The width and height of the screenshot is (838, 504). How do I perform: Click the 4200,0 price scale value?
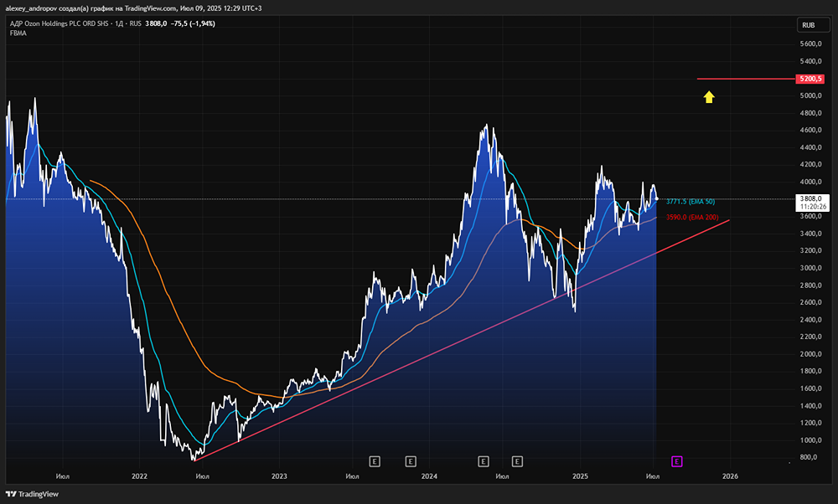(x=810, y=164)
